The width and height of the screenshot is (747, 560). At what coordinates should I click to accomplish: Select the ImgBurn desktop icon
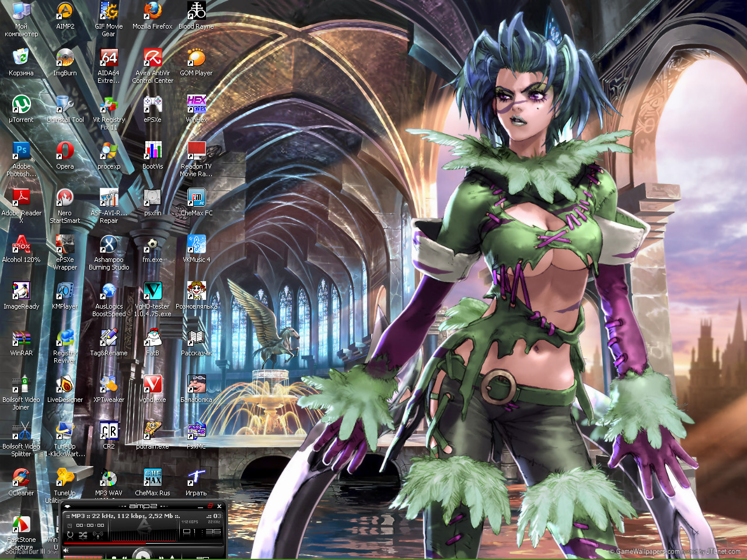[65, 58]
